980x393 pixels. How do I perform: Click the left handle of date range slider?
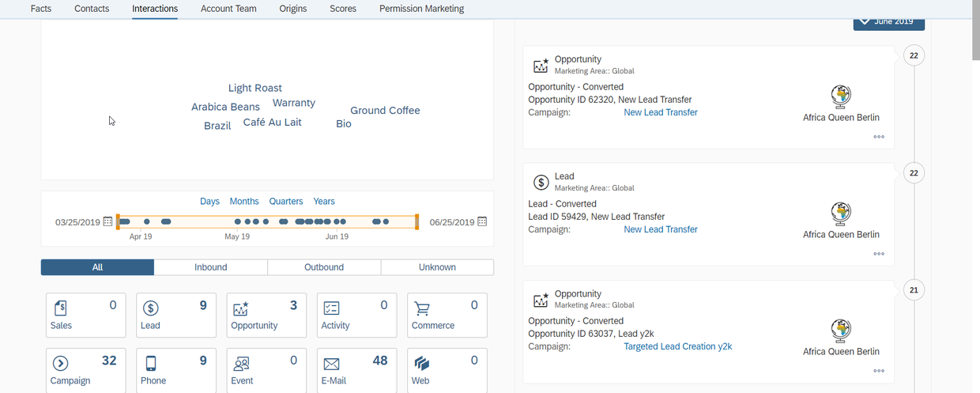click(x=118, y=222)
